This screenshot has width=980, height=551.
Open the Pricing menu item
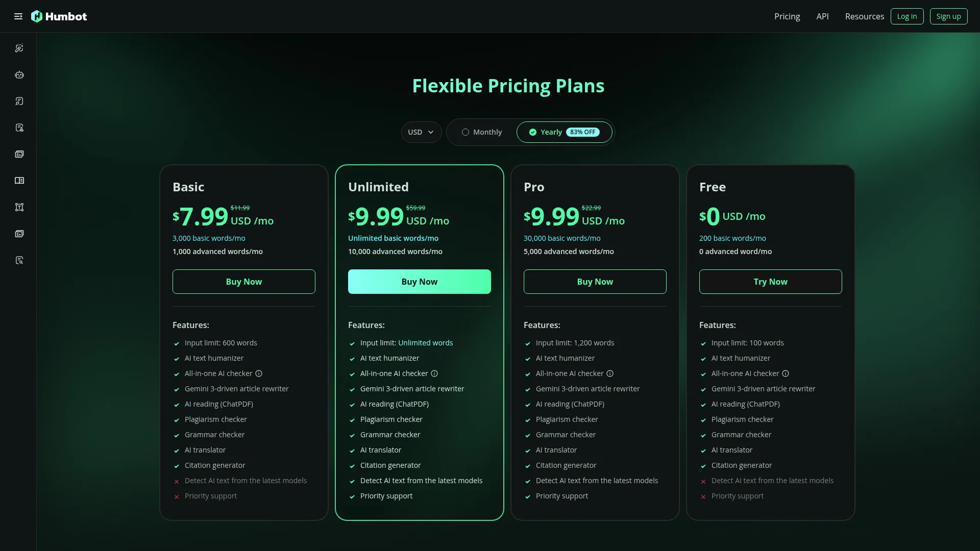(x=787, y=16)
